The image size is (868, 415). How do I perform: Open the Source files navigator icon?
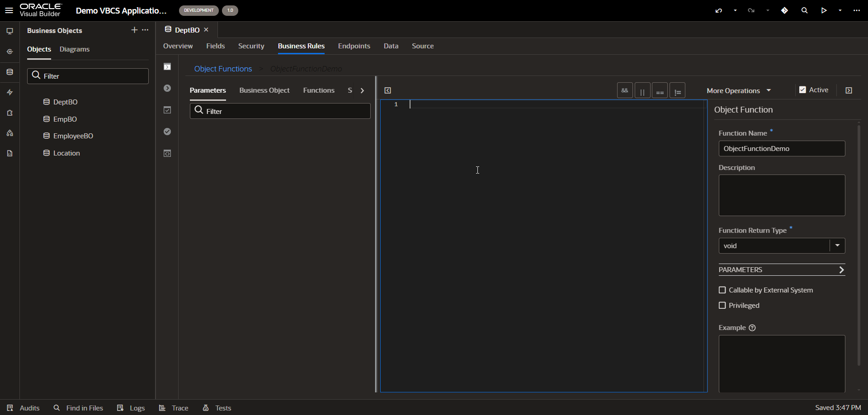click(x=9, y=153)
